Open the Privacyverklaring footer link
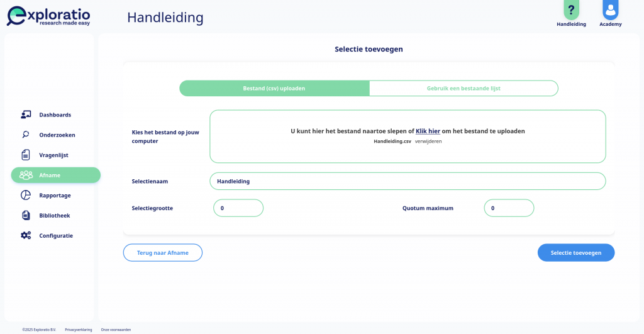 pos(79,330)
